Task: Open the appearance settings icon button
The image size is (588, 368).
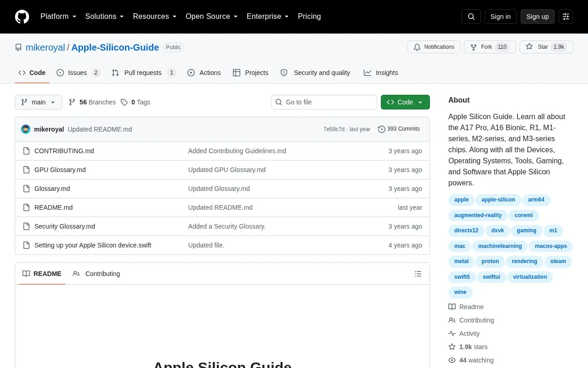Action: tap(566, 17)
